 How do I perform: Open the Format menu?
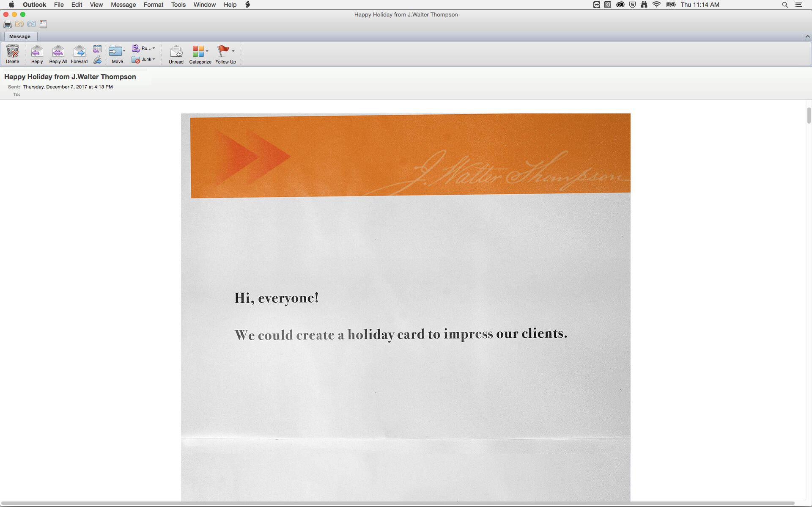(154, 5)
